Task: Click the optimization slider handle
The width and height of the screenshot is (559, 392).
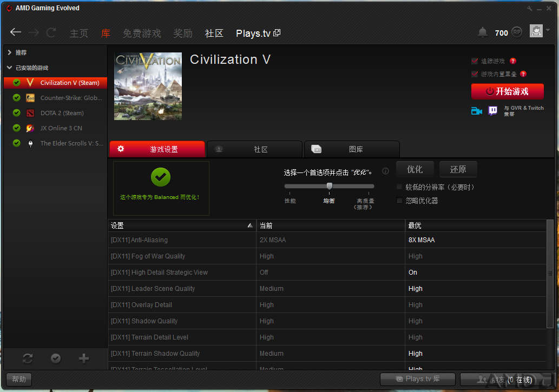Action: click(330, 186)
